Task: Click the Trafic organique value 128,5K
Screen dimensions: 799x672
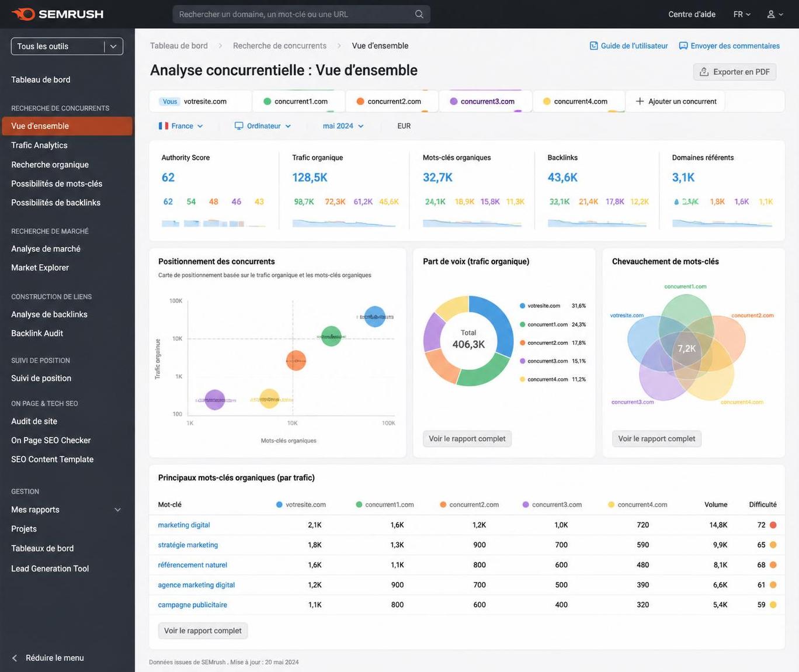Action: [310, 177]
